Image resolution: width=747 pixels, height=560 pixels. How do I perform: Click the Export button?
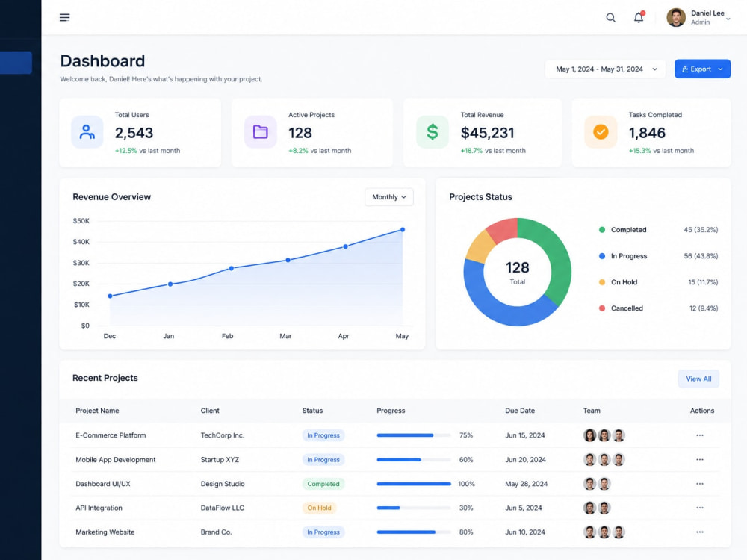tap(702, 69)
